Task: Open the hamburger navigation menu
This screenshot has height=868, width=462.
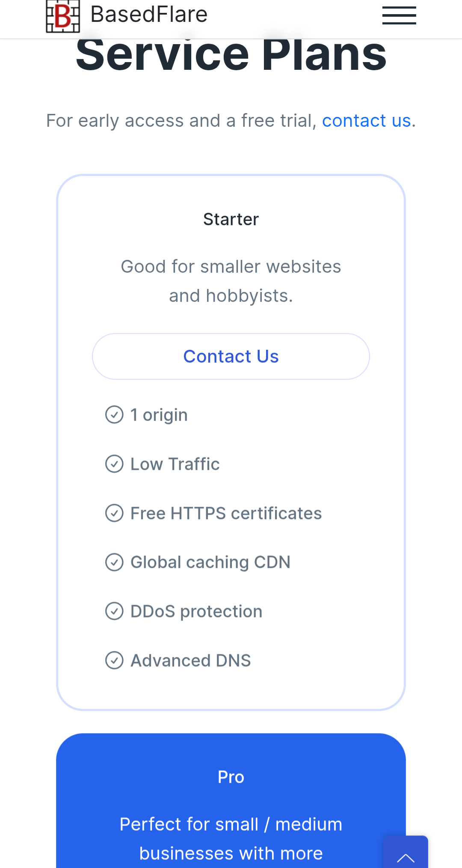Action: tap(399, 15)
